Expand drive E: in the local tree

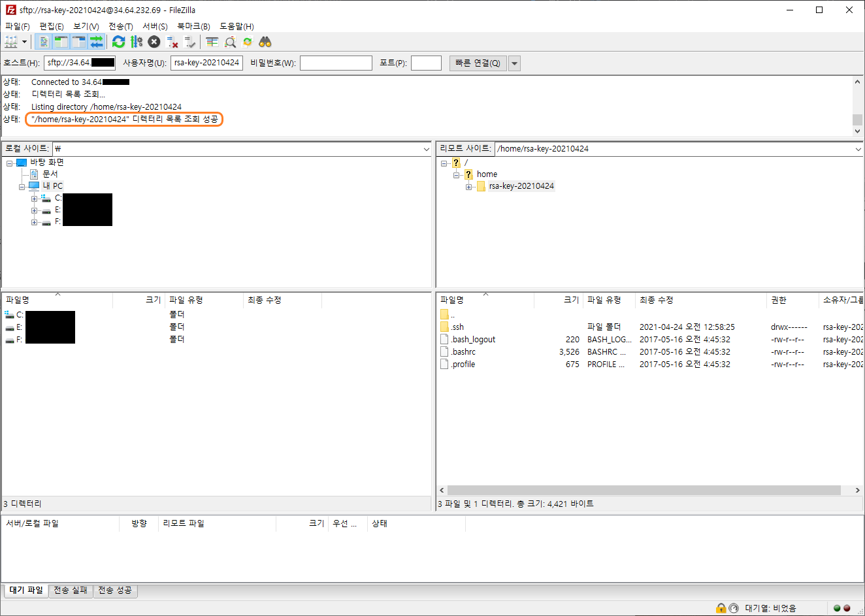pyautogui.click(x=35, y=210)
